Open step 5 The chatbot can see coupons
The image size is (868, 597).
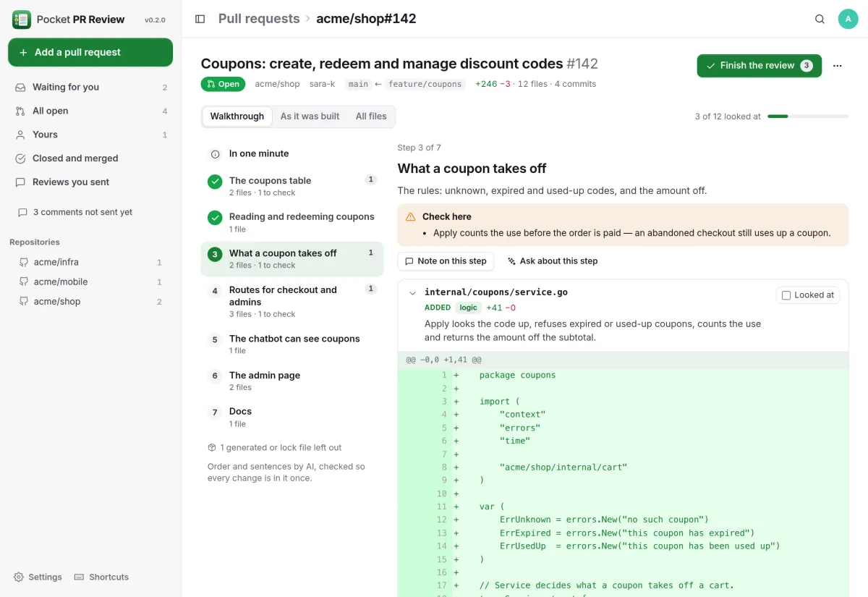click(x=292, y=344)
